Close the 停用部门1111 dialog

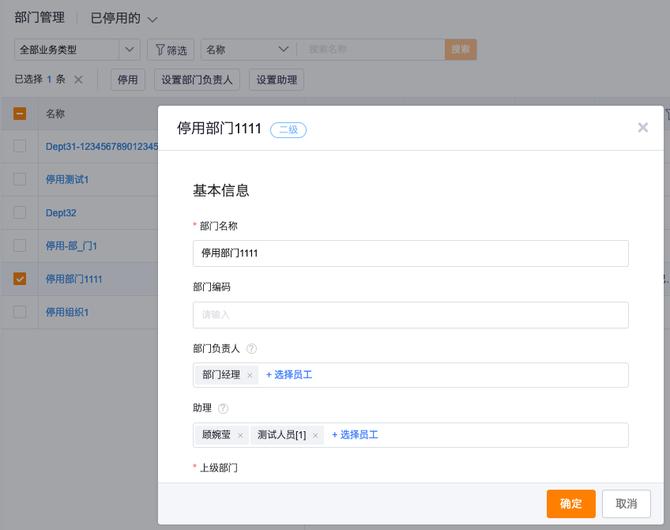coord(643,127)
